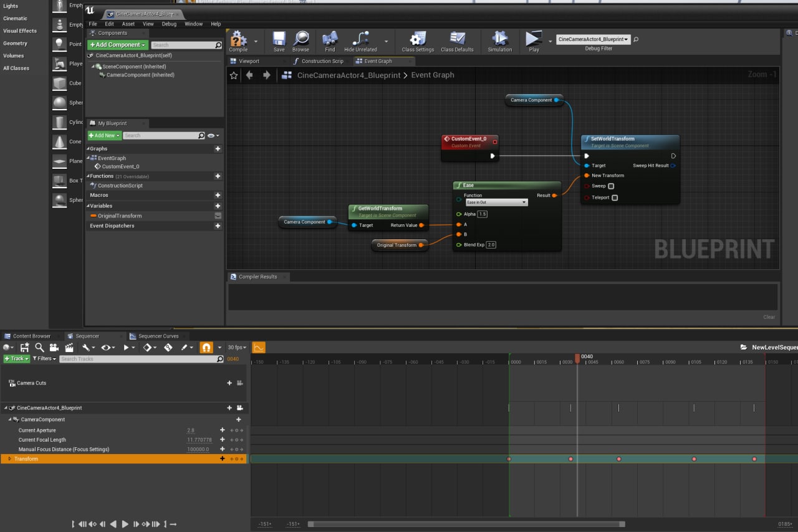Image resolution: width=798 pixels, height=532 pixels.
Task: Open Sequencer curve editor icon
Action: [x=259, y=348]
